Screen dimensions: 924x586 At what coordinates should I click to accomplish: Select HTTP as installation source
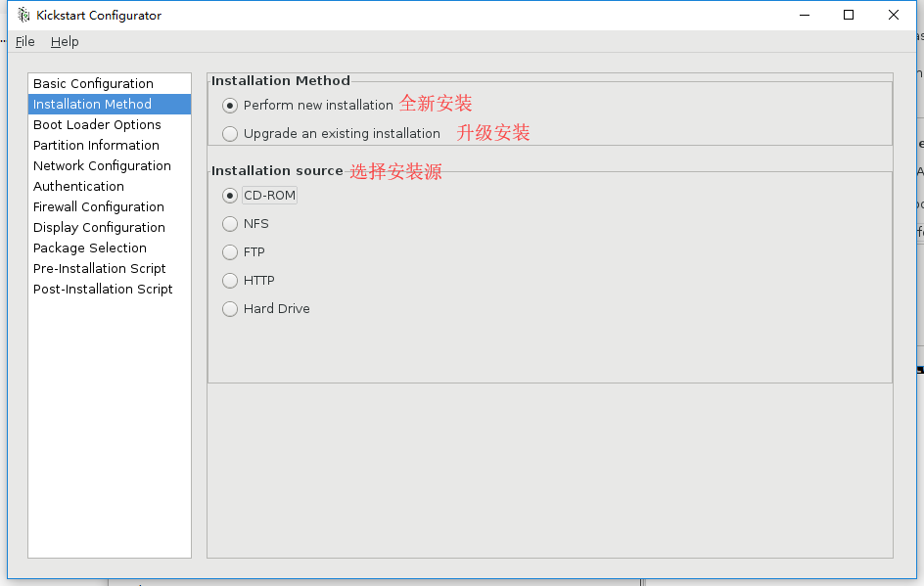(230, 281)
